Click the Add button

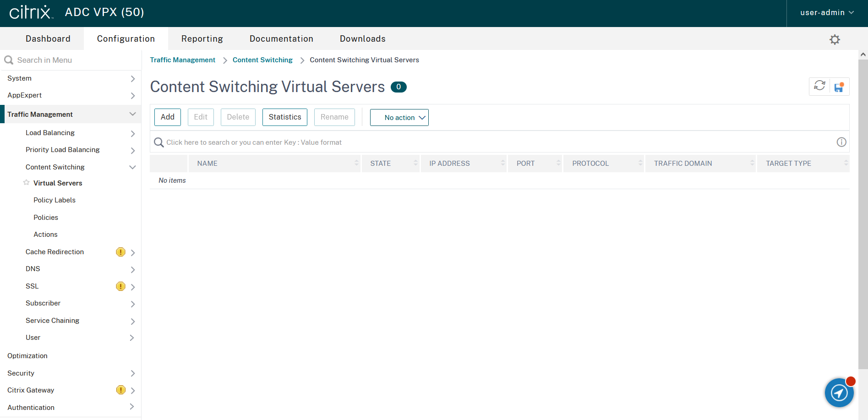pyautogui.click(x=167, y=117)
